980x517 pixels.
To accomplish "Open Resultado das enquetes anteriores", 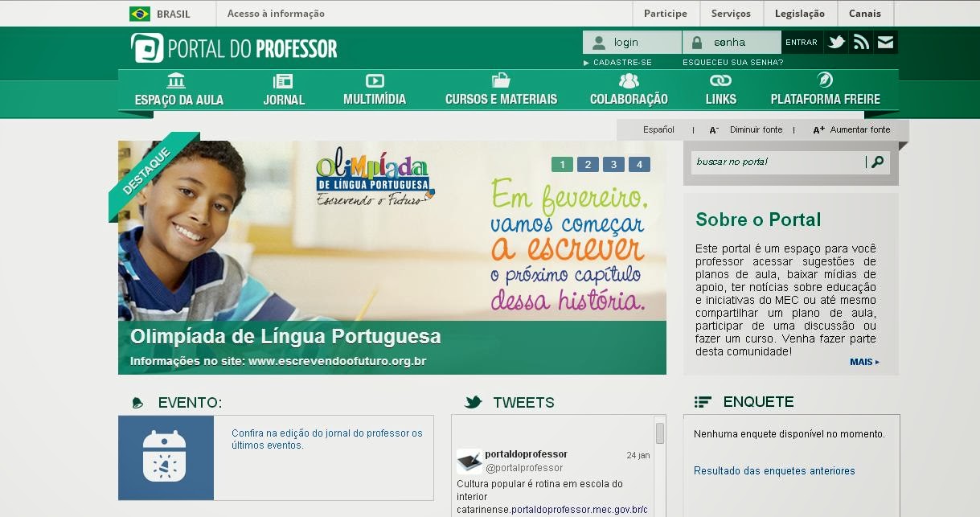I will tap(774, 471).
